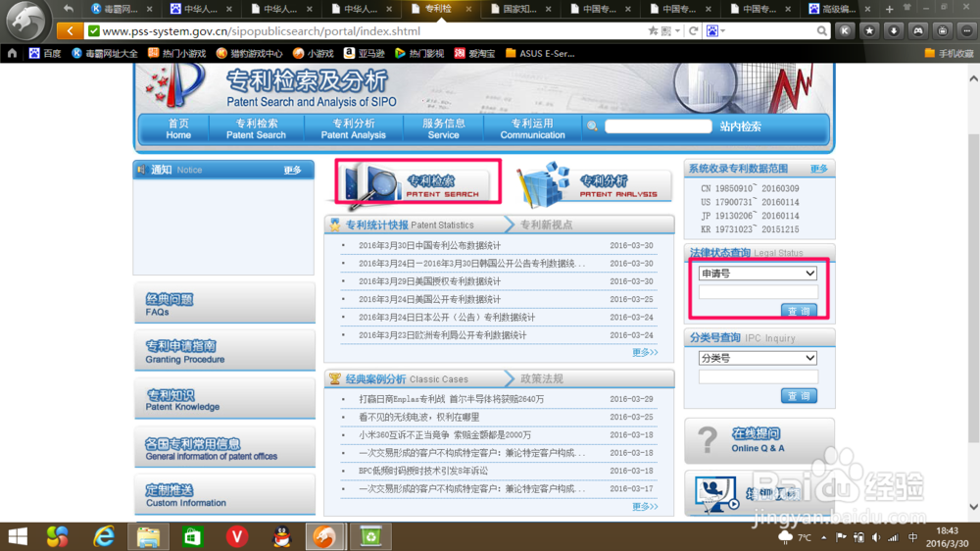Click the site search input field
Image resolution: width=980 pixels, height=551 pixels.
pyautogui.click(x=659, y=126)
